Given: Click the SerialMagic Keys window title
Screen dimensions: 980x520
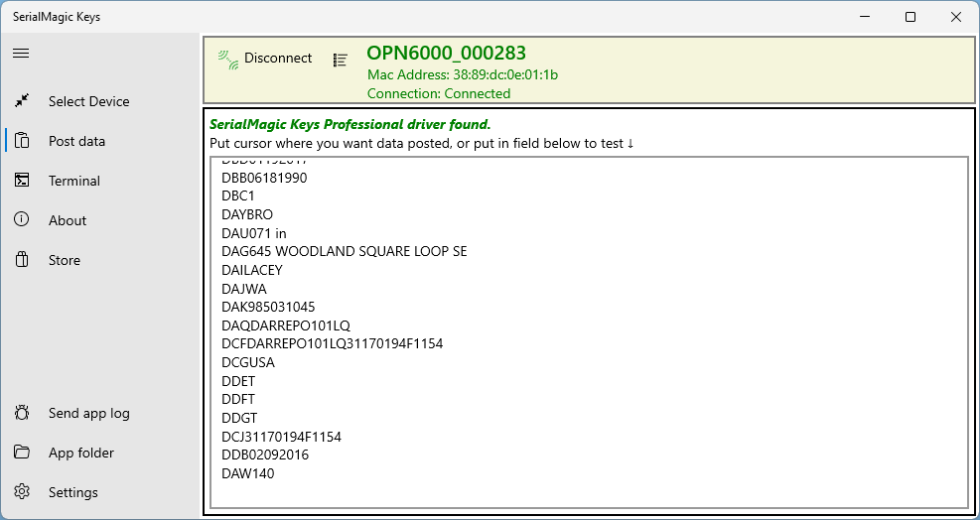Looking at the screenshot, I should point(57,17).
